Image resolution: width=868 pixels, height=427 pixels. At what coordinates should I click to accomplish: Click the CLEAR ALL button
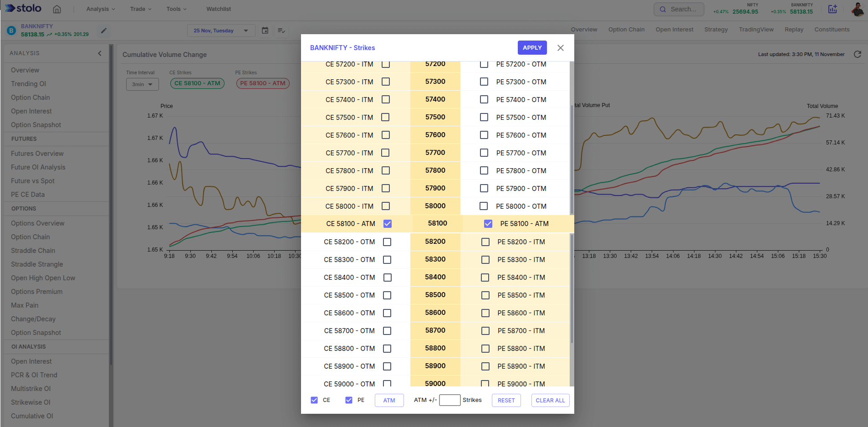point(550,400)
